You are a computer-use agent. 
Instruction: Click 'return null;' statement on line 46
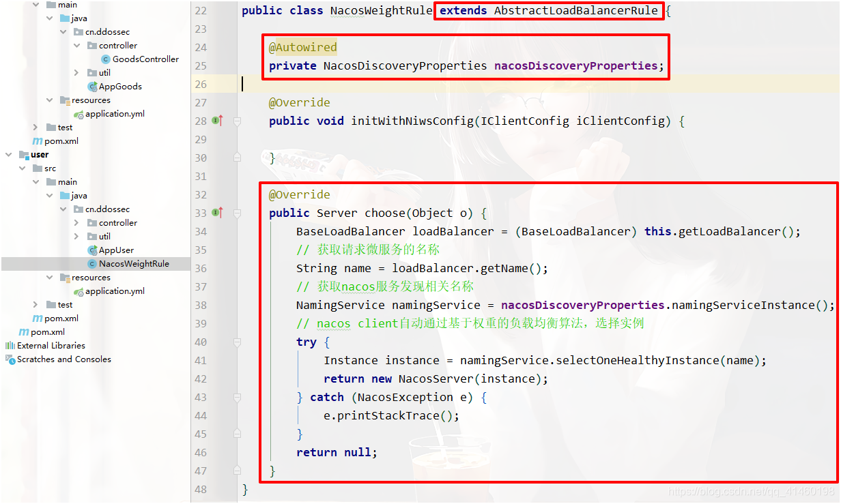337,452
